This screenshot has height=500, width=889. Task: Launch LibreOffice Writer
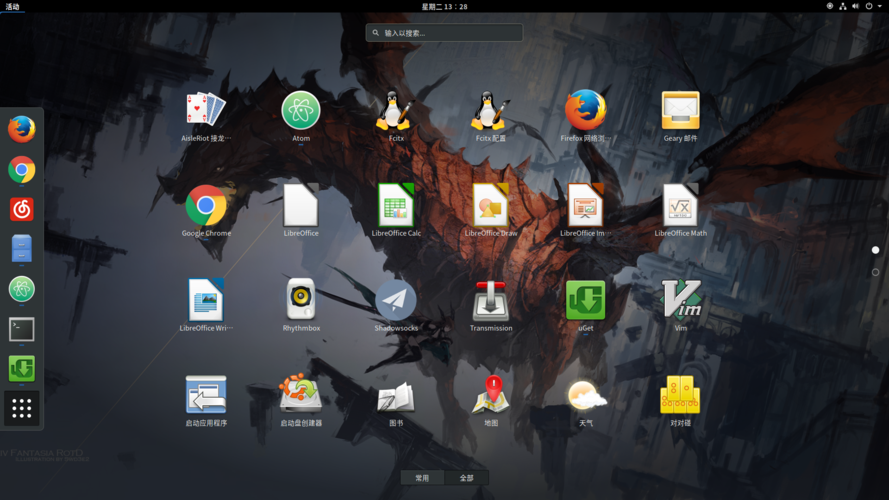[x=206, y=306]
